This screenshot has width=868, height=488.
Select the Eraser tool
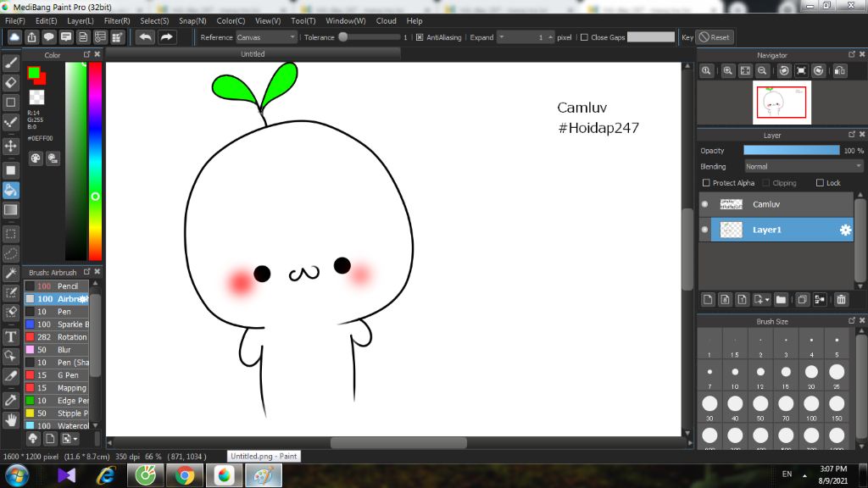10,82
